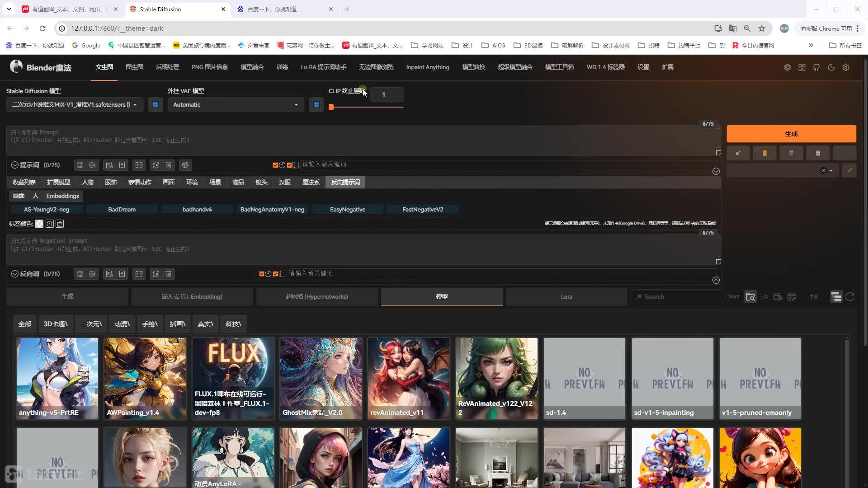Open the favorites bookmark icon in prompt toolbar
The width and height of the screenshot is (868, 488).
click(x=122, y=165)
